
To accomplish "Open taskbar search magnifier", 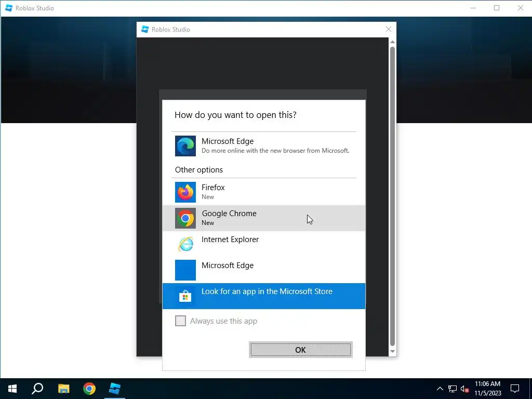I will pos(37,389).
